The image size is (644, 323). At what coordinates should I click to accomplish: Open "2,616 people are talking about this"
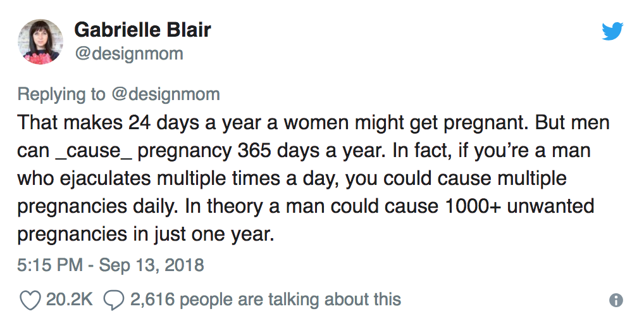coord(266,300)
